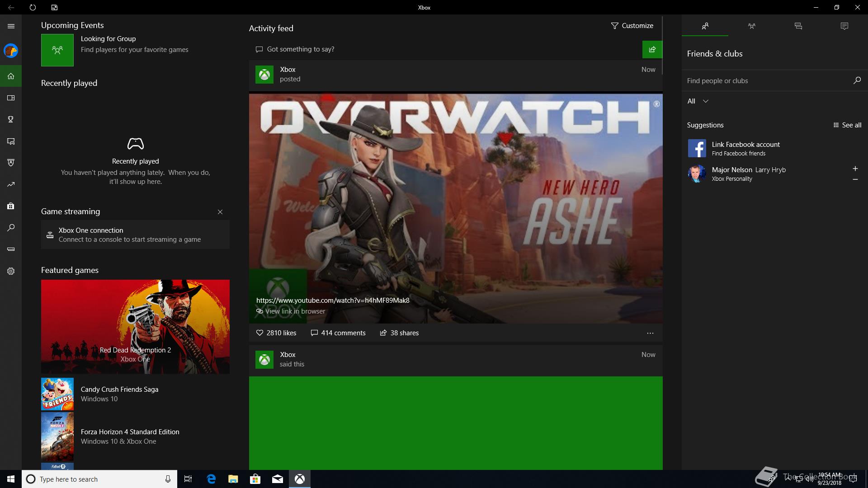Open Link Facebook account suggestion
Viewport: 868px width, 488px height.
(774, 148)
